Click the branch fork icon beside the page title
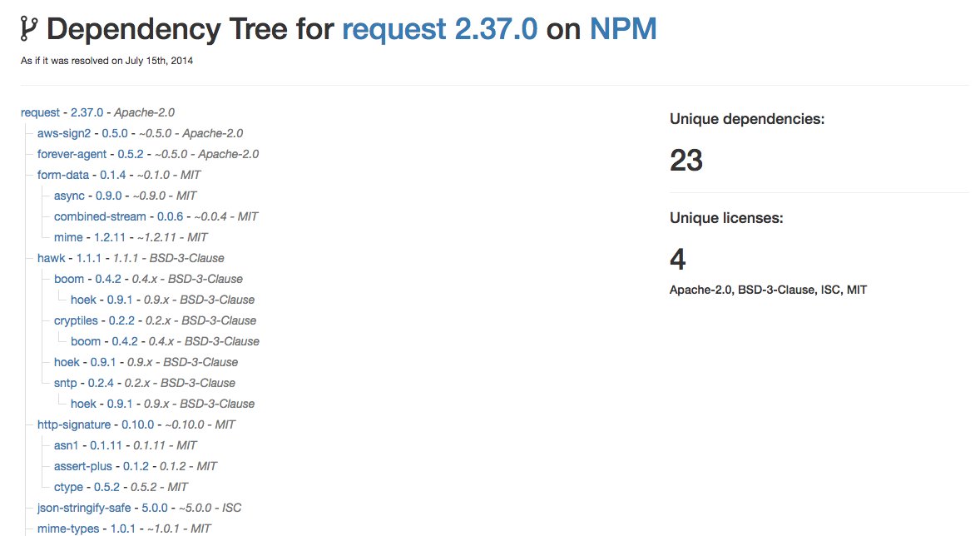The width and height of the screenshot is (980, 536). [x=29, y=29]
